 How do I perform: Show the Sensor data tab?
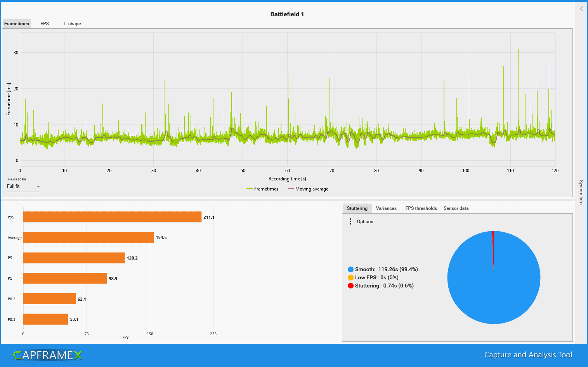point(456,208)
